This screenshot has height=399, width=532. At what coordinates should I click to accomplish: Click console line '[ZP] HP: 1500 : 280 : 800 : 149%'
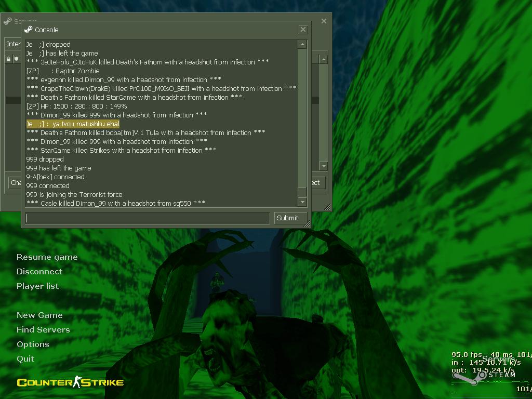(x=77, y=106)
